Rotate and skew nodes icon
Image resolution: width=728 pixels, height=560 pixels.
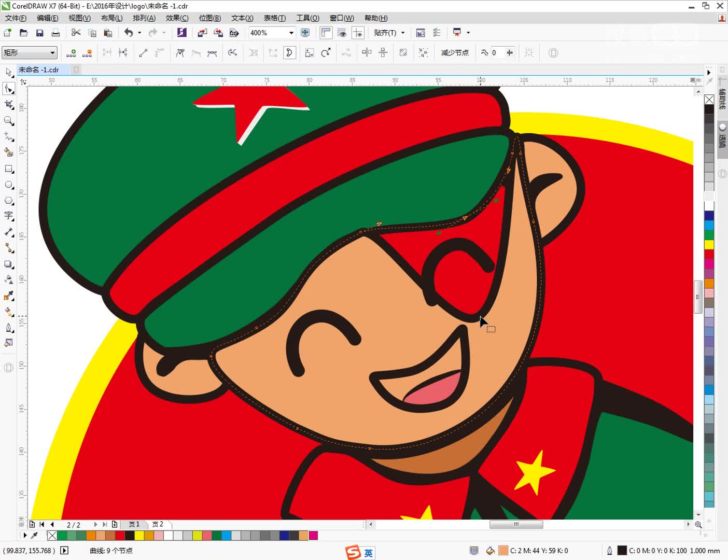(326, 53)
